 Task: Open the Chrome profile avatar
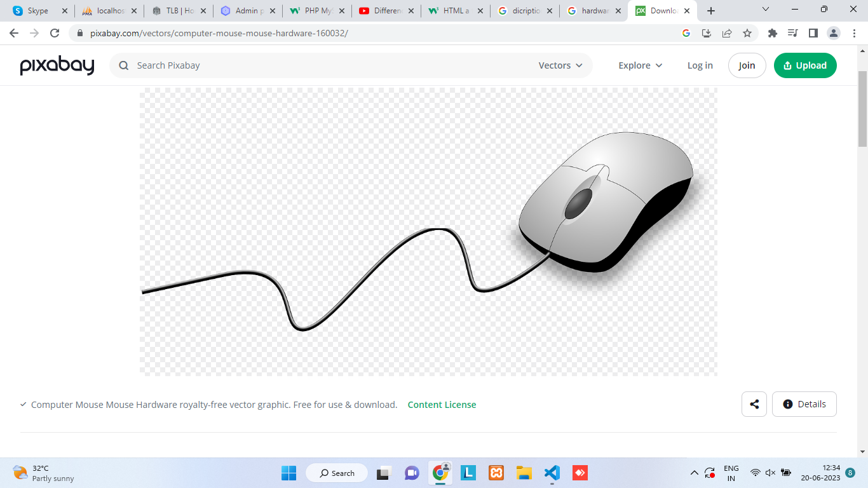[x=833, y=33]
